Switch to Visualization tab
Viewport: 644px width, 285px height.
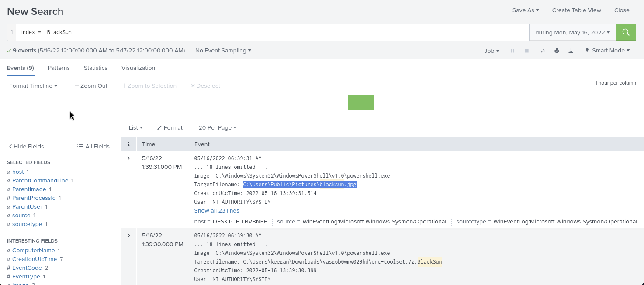138,68
